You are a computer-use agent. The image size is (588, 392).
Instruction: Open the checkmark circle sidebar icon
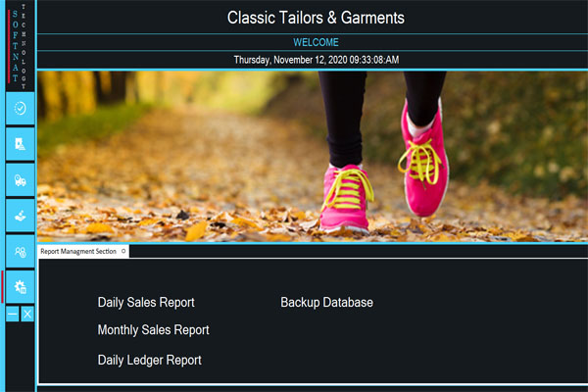click(21, 109)
